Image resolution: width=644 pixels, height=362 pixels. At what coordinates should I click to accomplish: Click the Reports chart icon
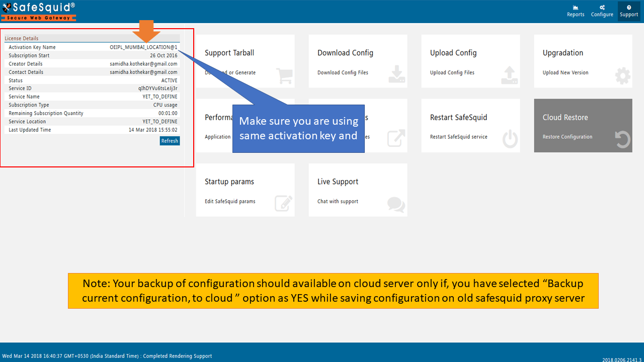(576, 8)
